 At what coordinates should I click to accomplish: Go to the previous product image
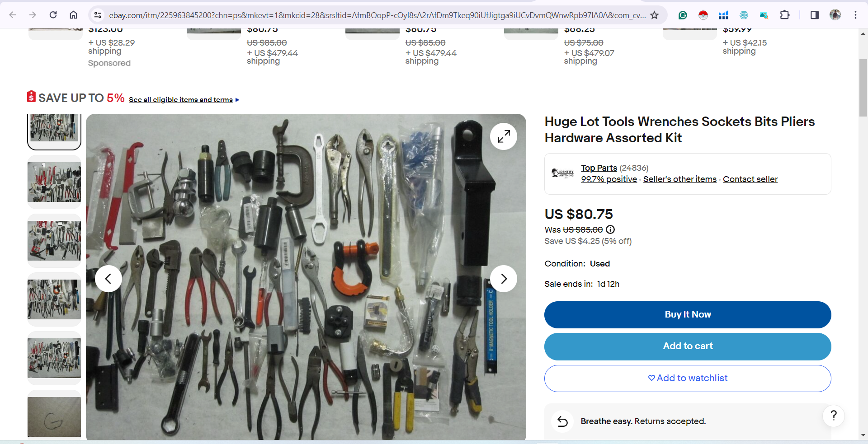point(108,279)
